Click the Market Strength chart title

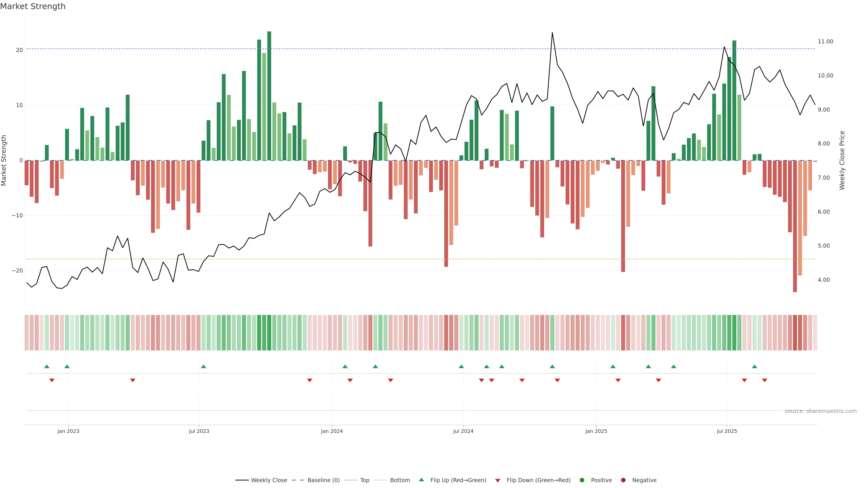pos(33,6)
